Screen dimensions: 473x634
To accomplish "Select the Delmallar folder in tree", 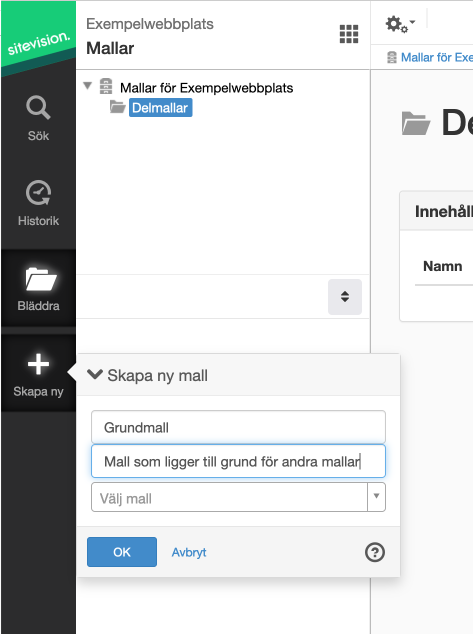I will tap(160, 108).
